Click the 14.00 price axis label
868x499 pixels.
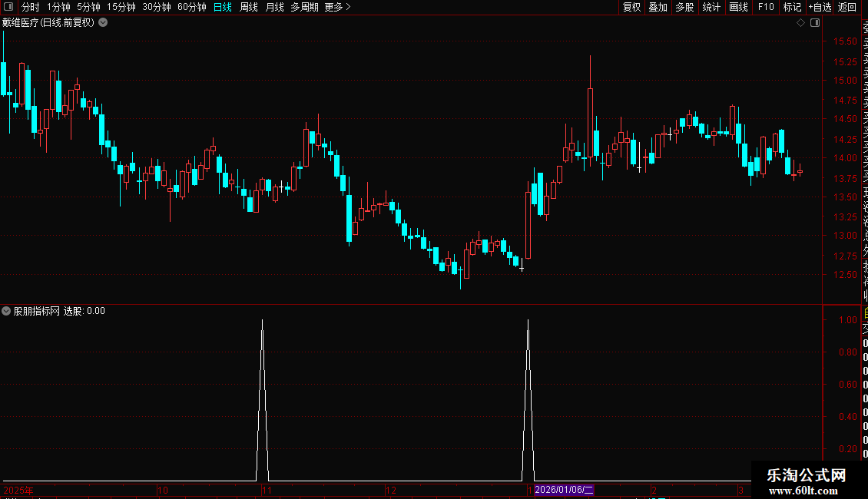845,157
